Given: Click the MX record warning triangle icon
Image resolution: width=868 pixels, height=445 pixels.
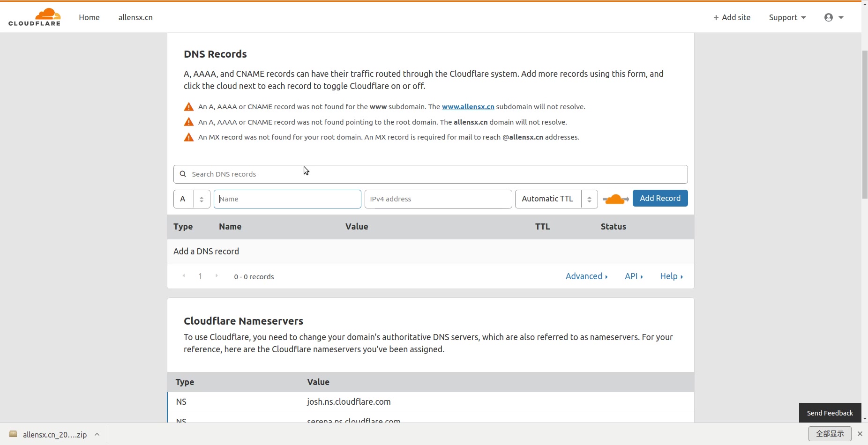Looking at the screenshot, I should pos(189,137).
